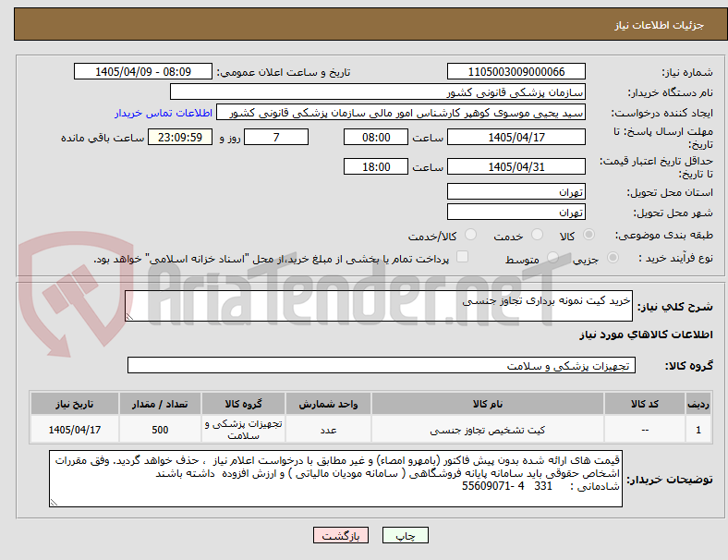Click the resize handle of buyer notes box

[54, 503]
